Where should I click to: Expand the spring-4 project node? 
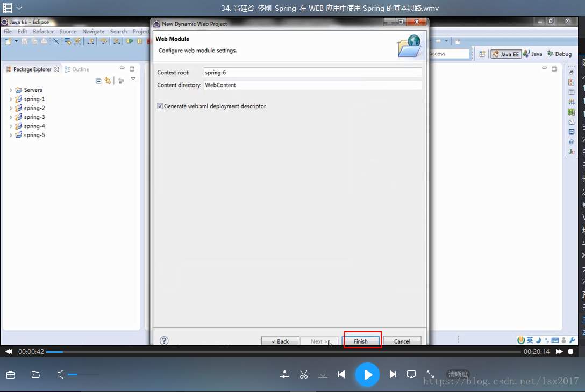click(11, 126)
